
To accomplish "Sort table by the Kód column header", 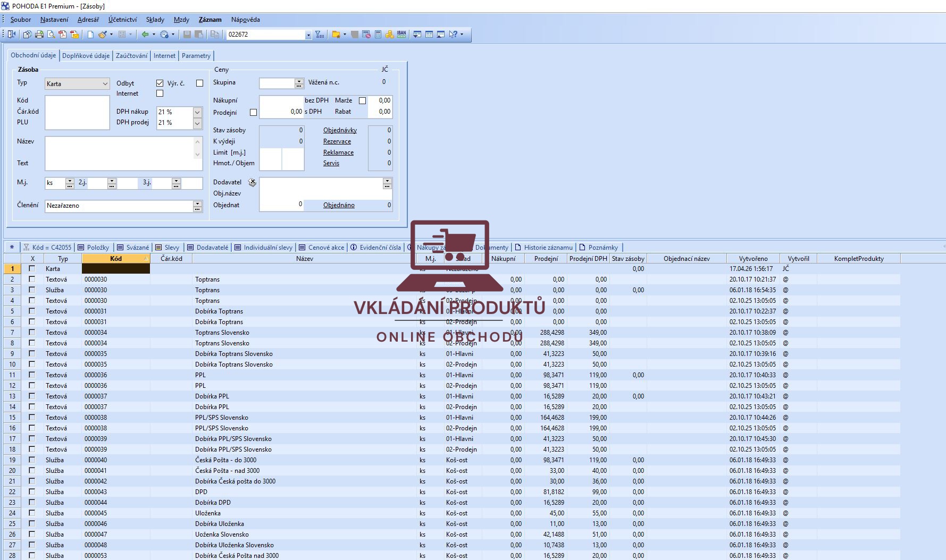I will coord(116,259).
